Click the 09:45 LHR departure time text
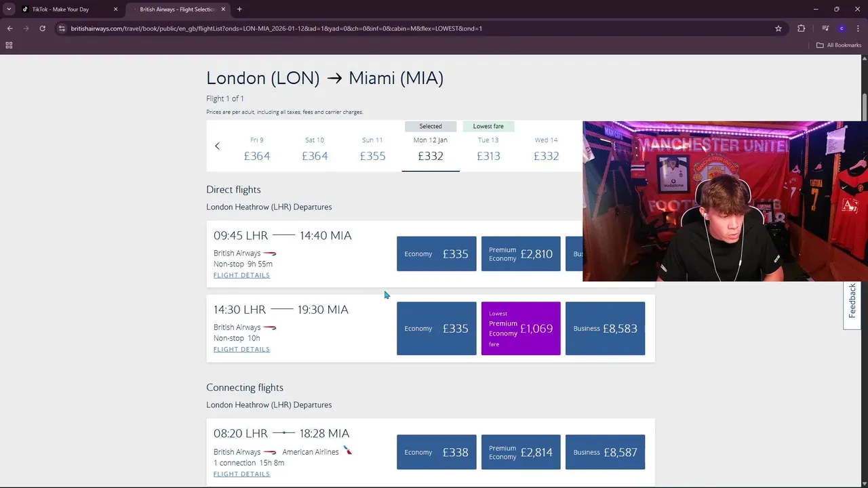 [x=241, y=235]
